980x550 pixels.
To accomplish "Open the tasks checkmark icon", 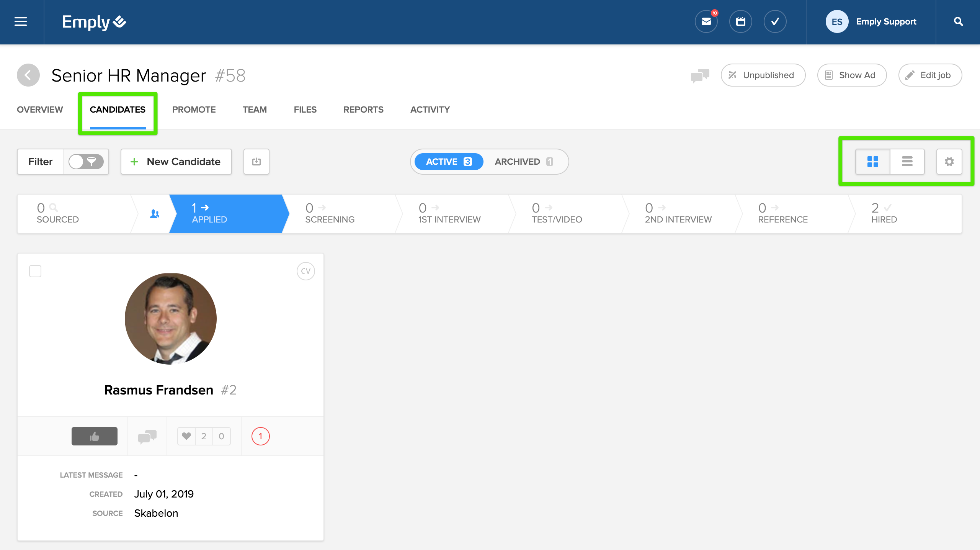I will pyautogui.click(x=775, y=22).
